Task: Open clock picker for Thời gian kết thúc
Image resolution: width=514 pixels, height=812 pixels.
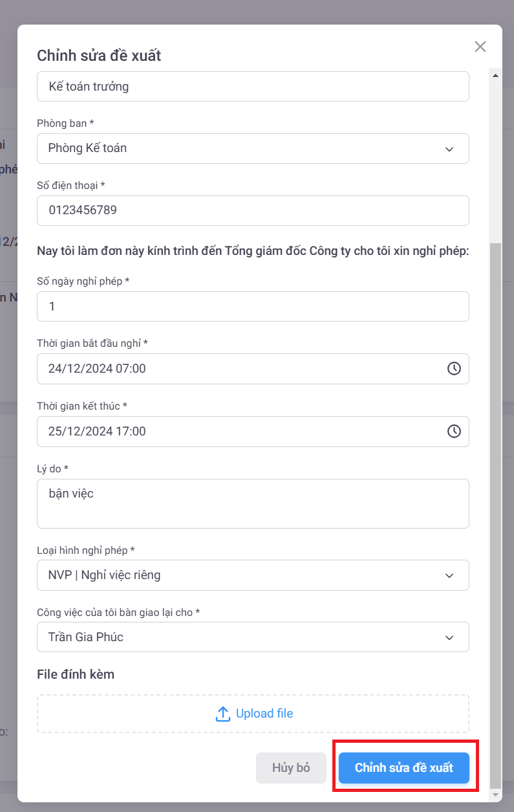Action: coord(454,431)
